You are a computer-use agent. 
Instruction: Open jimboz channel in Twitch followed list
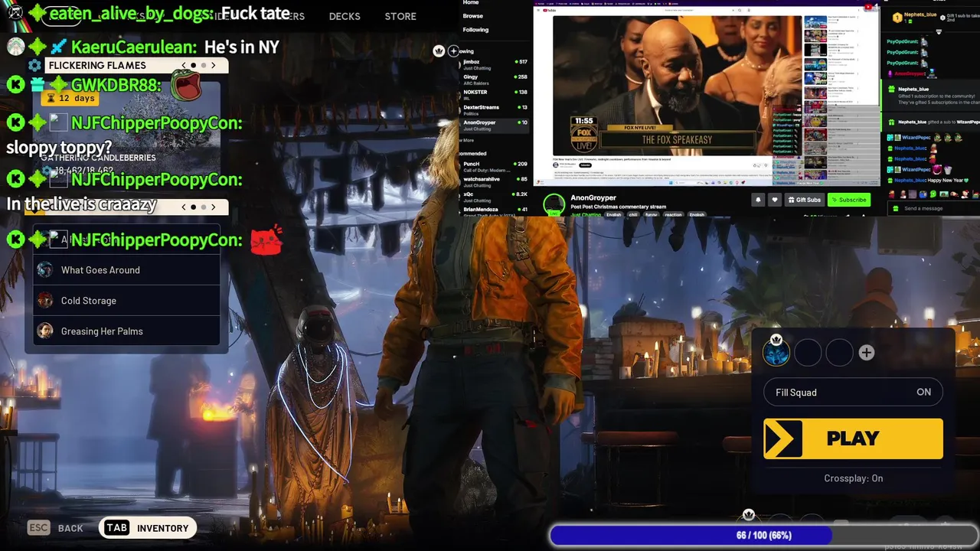tap(495, 64)
